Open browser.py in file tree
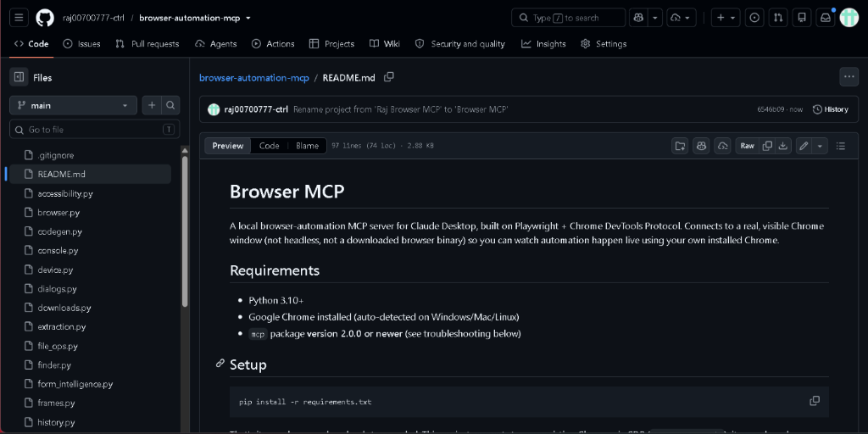This screenshot has height=434, width=868. 90,213
